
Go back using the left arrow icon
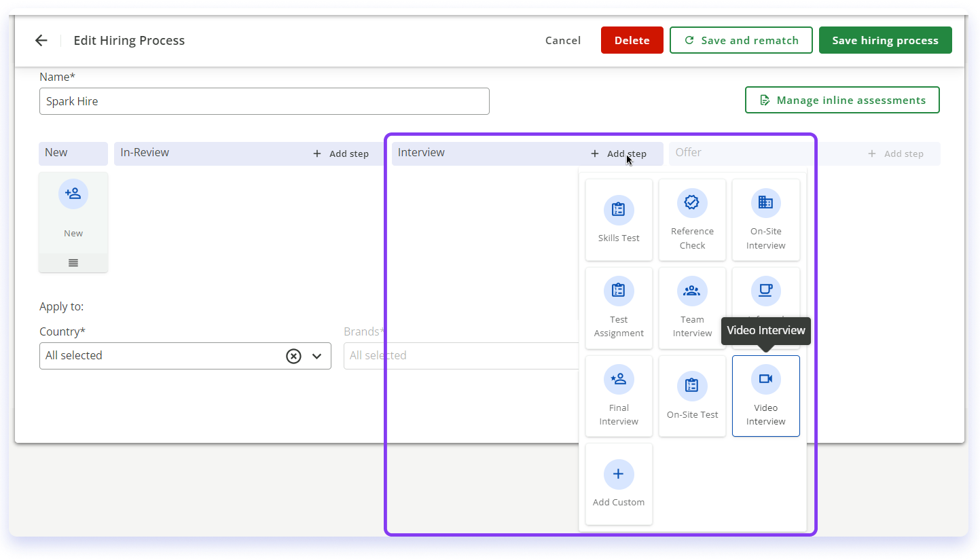coord(41,41)
